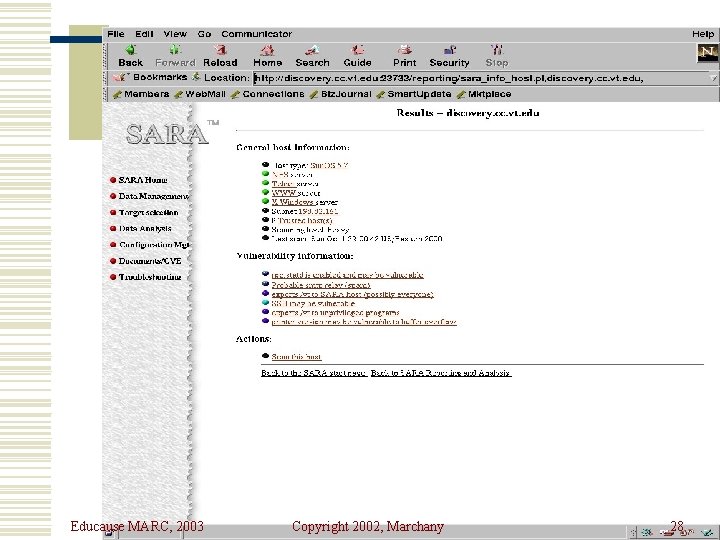Click the green bullet beside X Windows server
The height and width of the screenshot is (540, 720).
coord(265,201)
